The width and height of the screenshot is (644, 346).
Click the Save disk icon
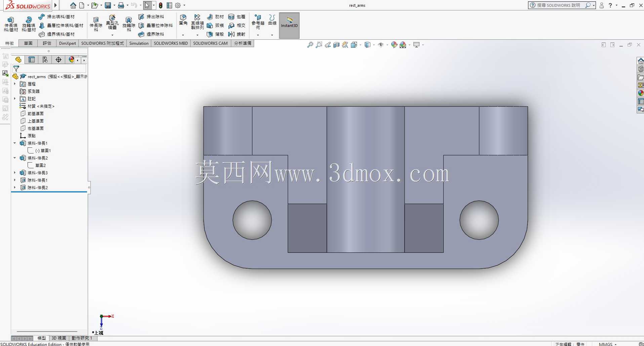tap(108, 5)
